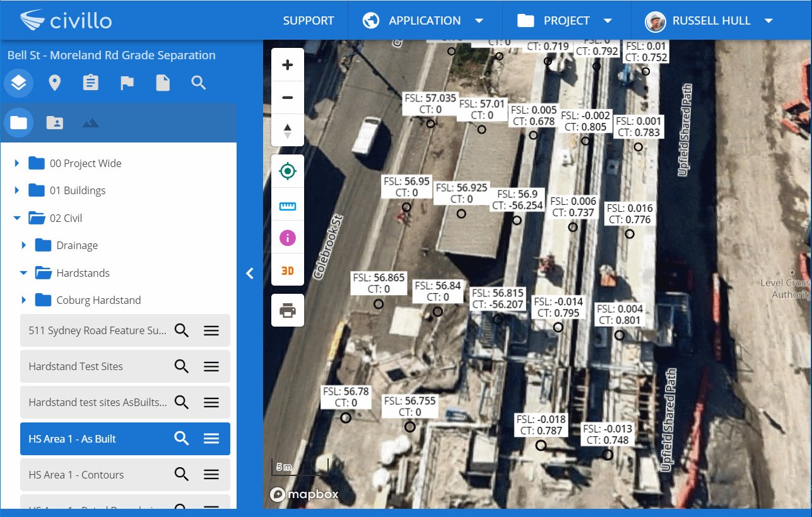
Task: Zoom to HS Area 1 - As Built
Action: click(x=182, y=439)
